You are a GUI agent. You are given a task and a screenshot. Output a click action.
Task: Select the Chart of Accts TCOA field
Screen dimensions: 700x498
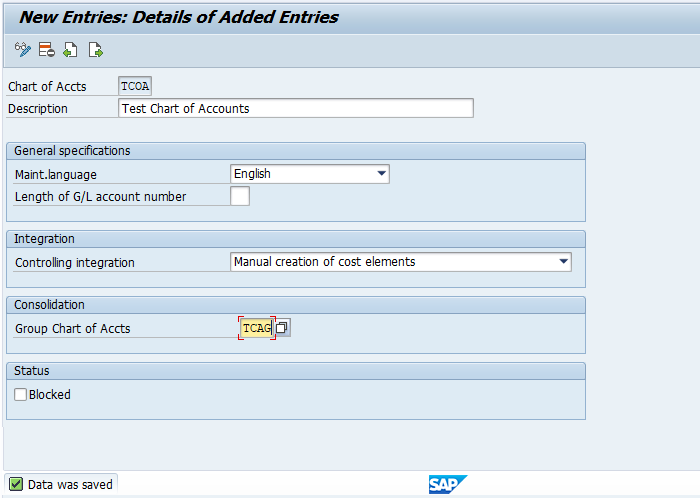click(135, 86)
